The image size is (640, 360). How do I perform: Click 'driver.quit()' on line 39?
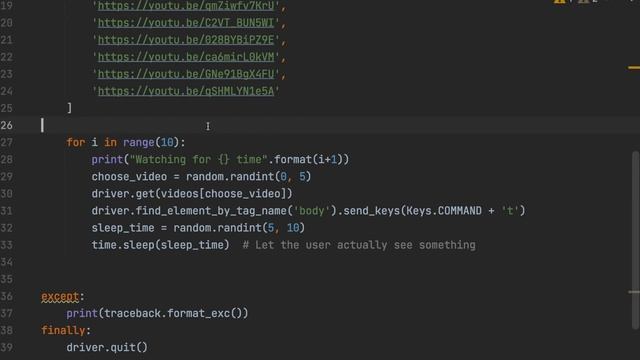point(107,348)
